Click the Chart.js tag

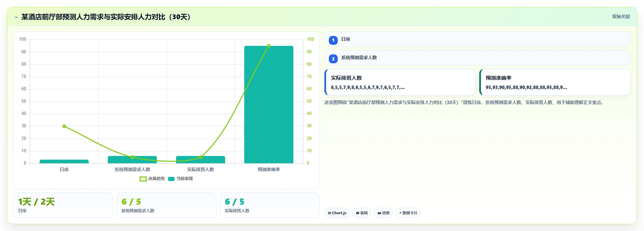[337, 213]
